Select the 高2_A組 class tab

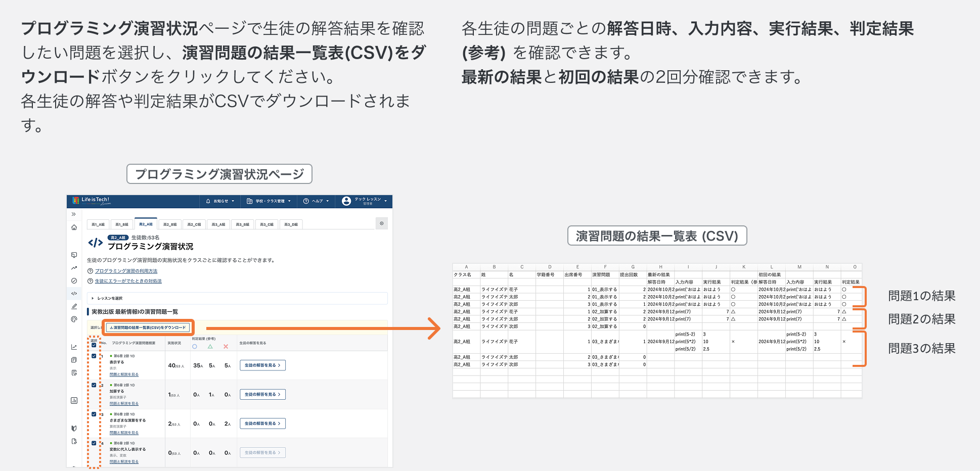point(146,224)
